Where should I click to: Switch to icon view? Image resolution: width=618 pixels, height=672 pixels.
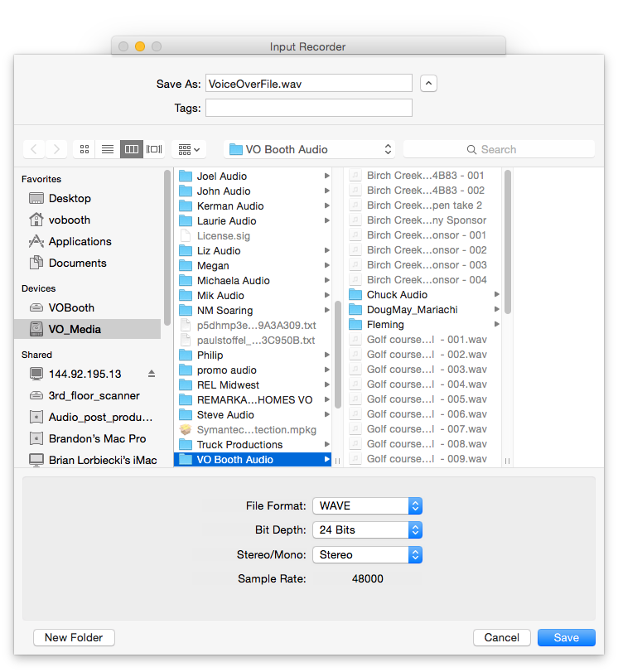point(84,149)
